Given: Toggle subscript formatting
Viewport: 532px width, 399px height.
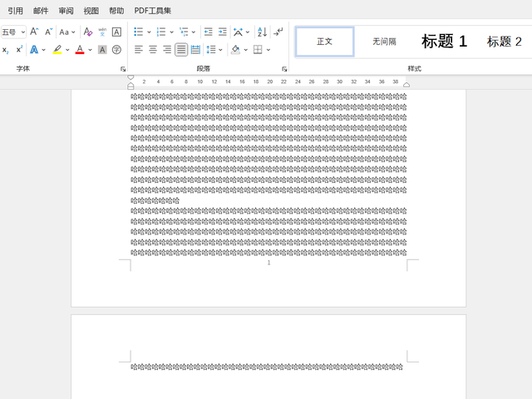Looking at the screenshot, I should pos(5,50).
